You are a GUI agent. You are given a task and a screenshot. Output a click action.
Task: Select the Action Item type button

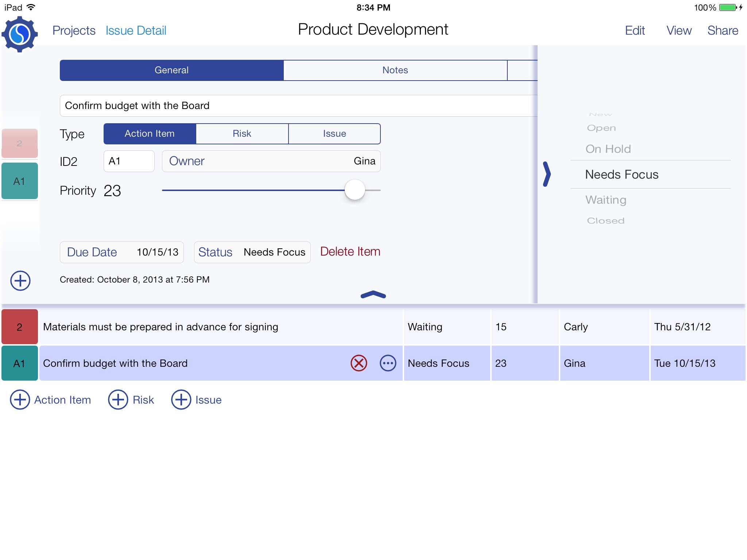pyautogui.click(x=149, y=133)
